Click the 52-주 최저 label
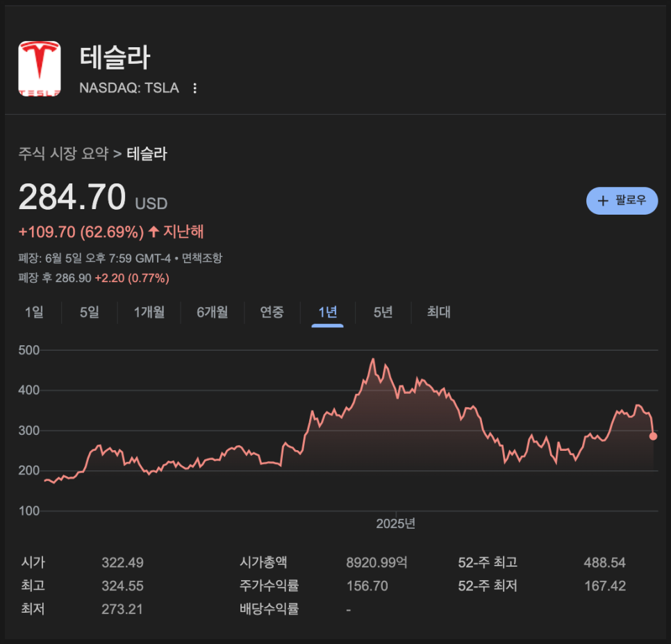Screen dimensions: 671x644 point(488,586)
